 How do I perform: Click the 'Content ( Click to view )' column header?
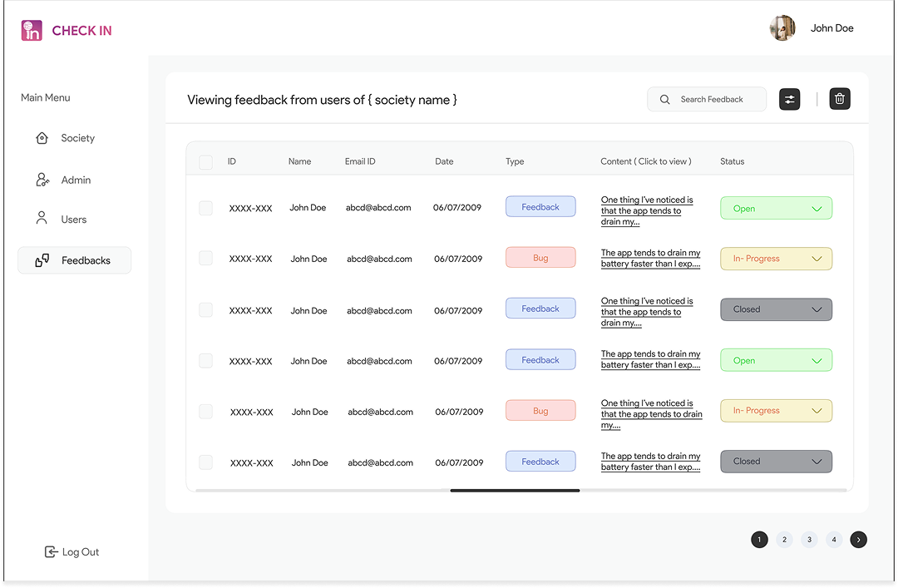[646, 161]
